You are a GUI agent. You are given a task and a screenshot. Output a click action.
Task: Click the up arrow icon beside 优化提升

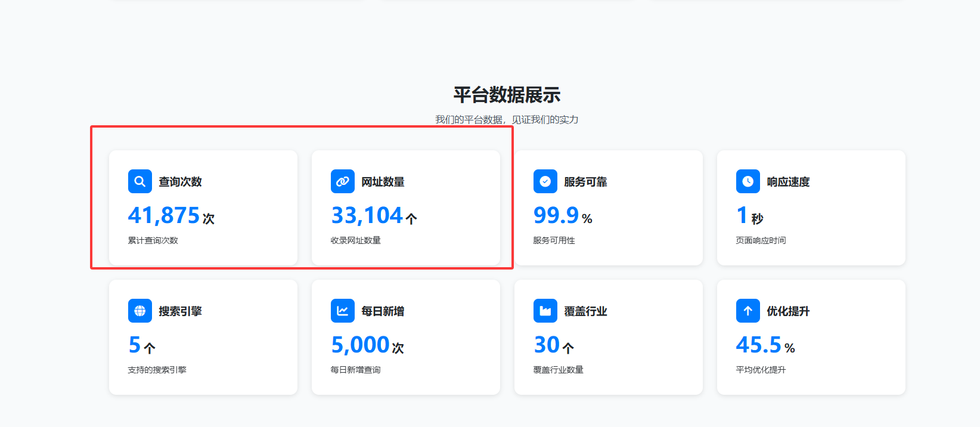(x=748, y=311)
